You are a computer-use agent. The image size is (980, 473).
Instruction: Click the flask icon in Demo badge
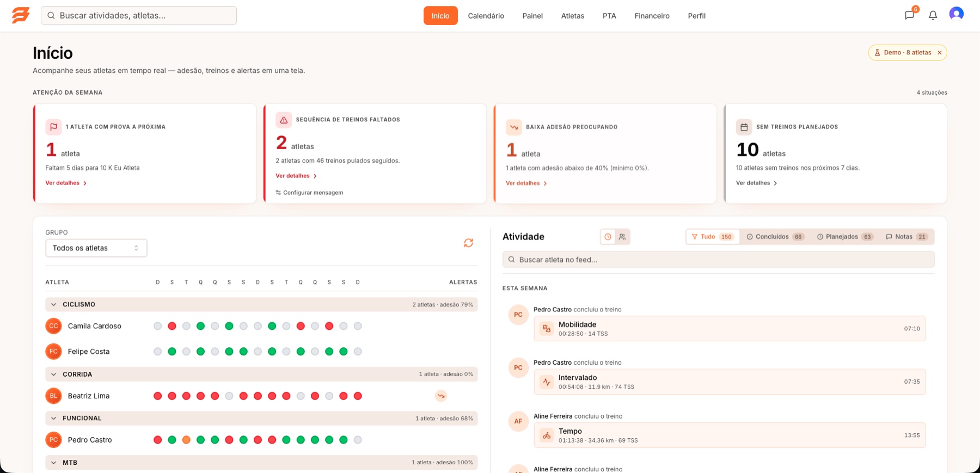(877, 53)
